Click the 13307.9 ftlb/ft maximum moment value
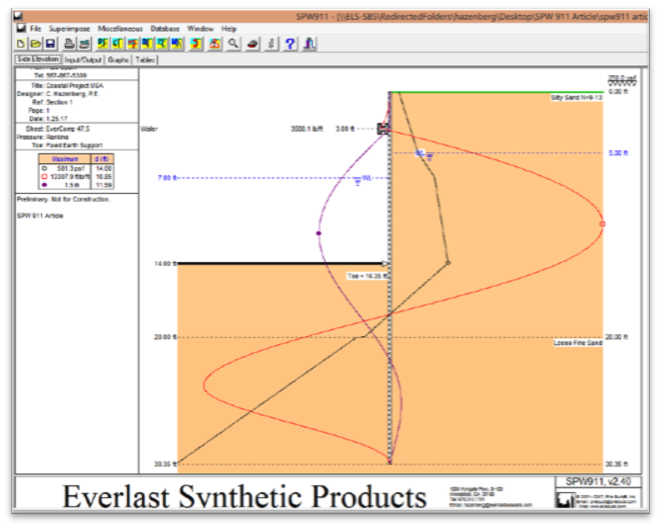The image size is (661, 528). click(x=70, y=177)
